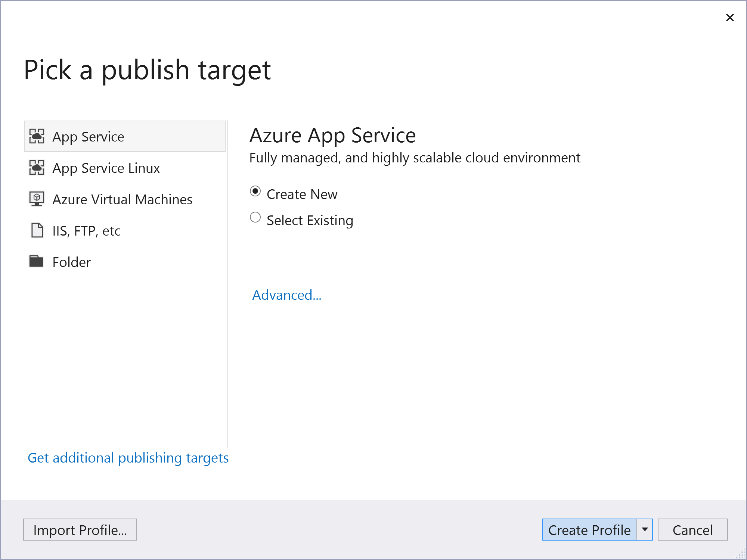This screenshot has height=560, width=747.
Task: Open the Advanced... link
Action: click(x=287, y=295)
